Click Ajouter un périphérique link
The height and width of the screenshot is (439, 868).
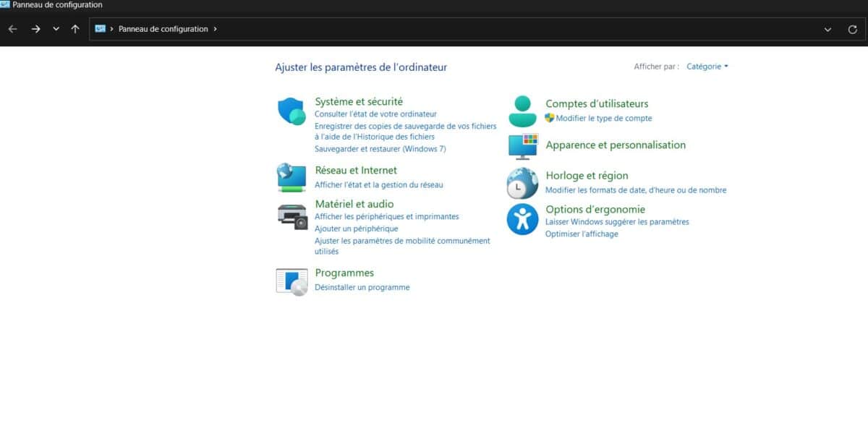click(x=356, y=229)
